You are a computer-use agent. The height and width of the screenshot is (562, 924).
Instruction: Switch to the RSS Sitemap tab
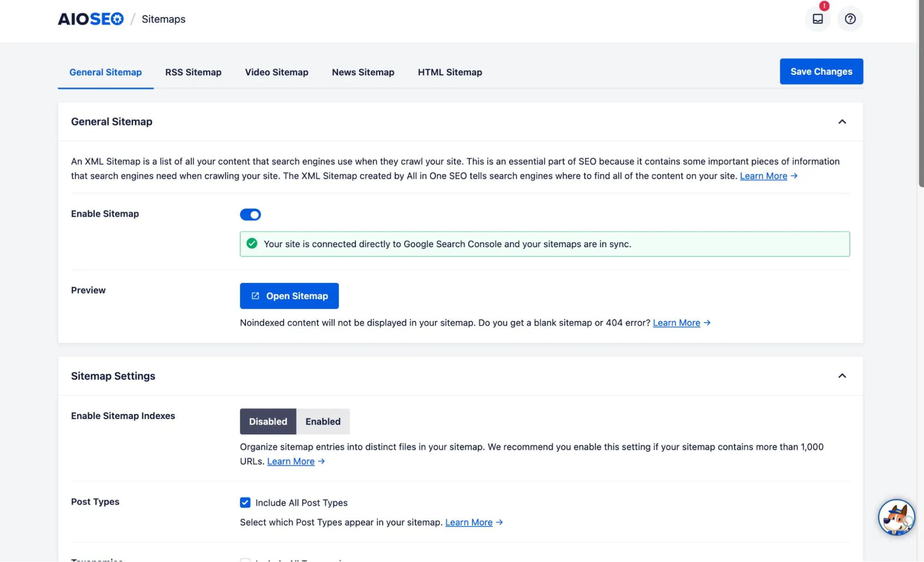point(193,72)
